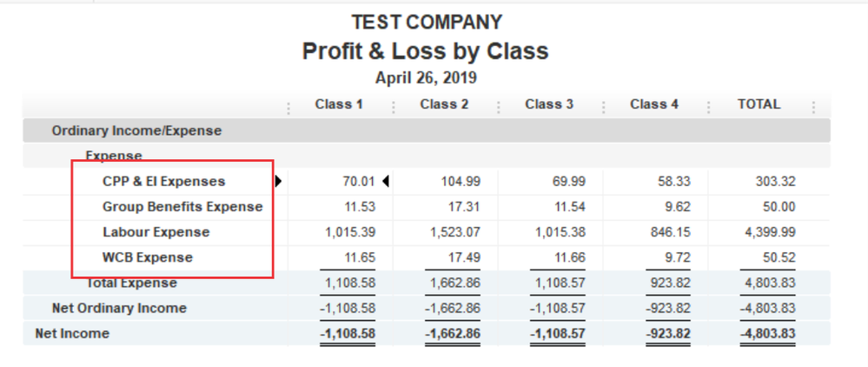Select the Total Expense summary row label
Viewport: 868px width, 367px height.
coord(131,284)
